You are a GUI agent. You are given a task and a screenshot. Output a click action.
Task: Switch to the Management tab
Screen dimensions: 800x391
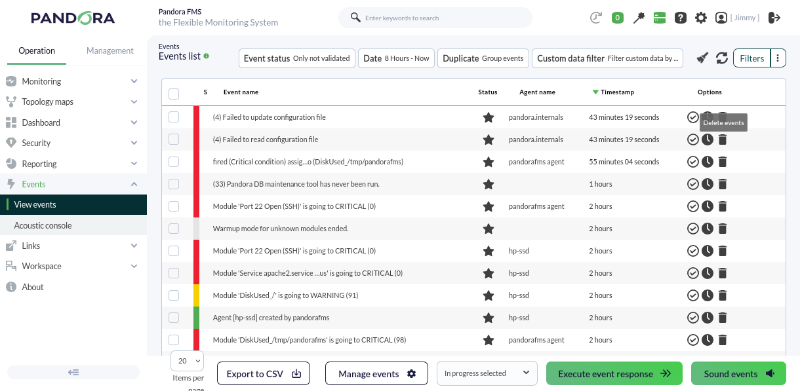pos(110,51)
